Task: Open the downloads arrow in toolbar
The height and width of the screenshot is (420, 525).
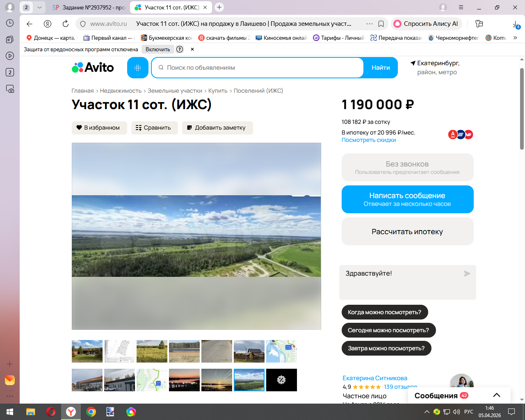Action: (x=516, y=25)
